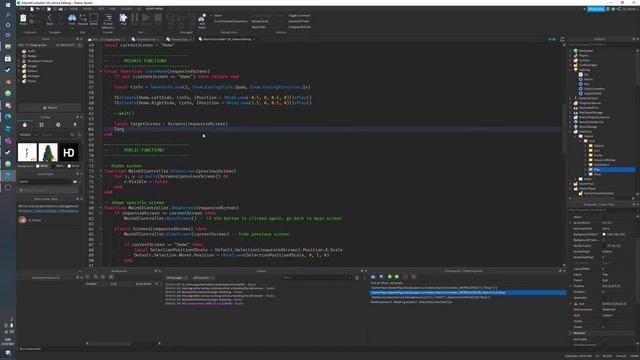Click the red stop icon in Find Results
This screenshot has height=360, width=640.
[405, 277]
